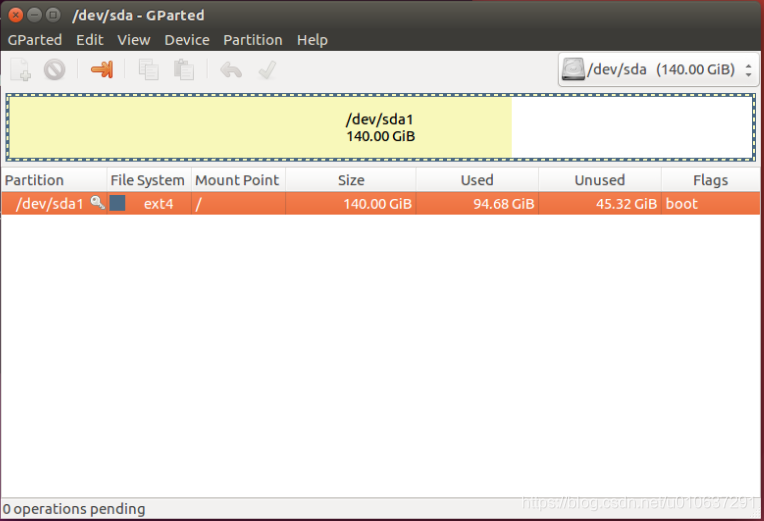Click the ext4 file system color swatch

click(117, 203)
